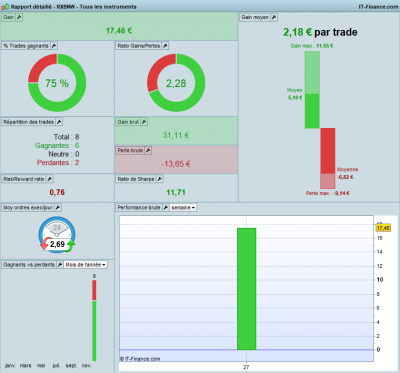The height and width of the screenshot is (373, 400).
Task: Open wrench settings for Risk/Reward ratio
Action: [x=49, y=179]
